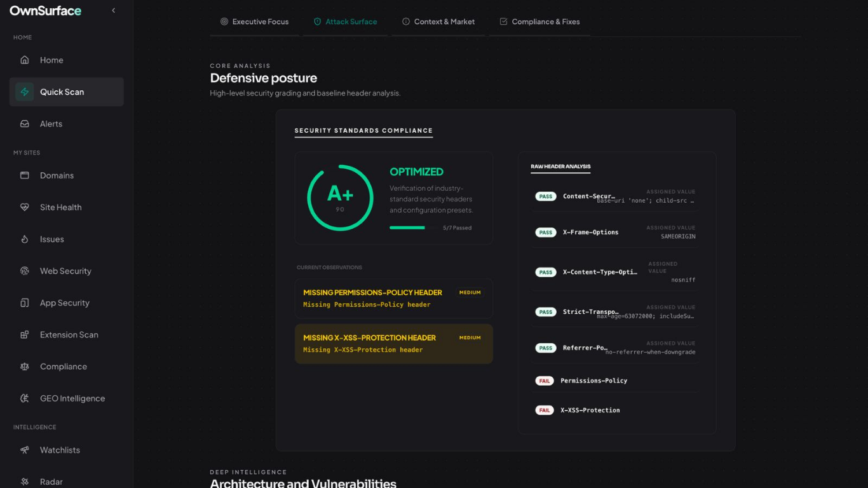
Task: Click the Alerts inbox icon
Action: click(25, 124)
